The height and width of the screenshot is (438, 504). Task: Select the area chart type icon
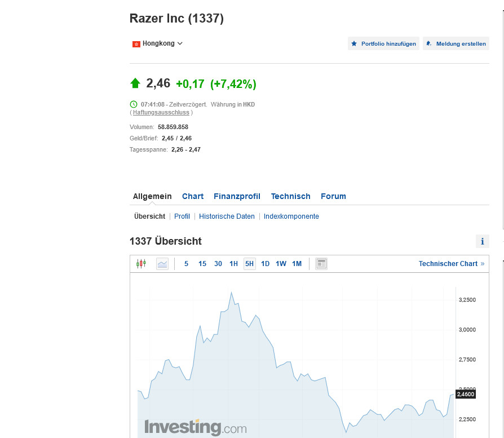(x=162, y=264)
